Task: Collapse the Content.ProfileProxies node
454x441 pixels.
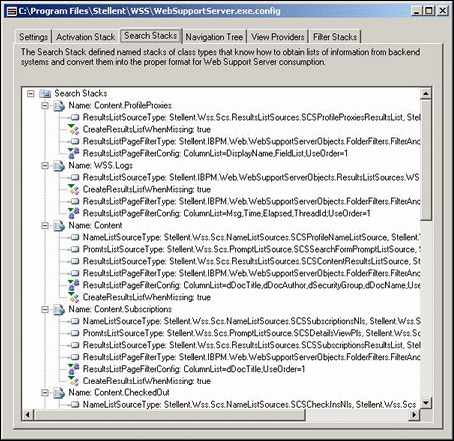Action: (x=45, y=106)
